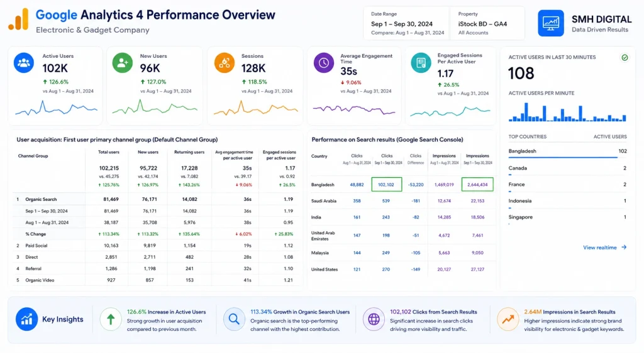
Task: Click the 48,882 Bangladesh clicks value
Action: click(x=357, y=185)
